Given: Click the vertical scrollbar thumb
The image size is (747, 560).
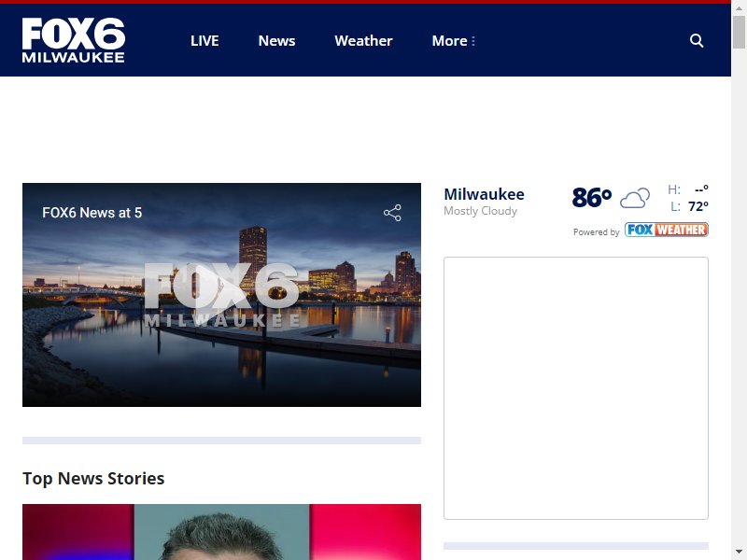Looking at the screenshot, I should (x=739, y=32).
